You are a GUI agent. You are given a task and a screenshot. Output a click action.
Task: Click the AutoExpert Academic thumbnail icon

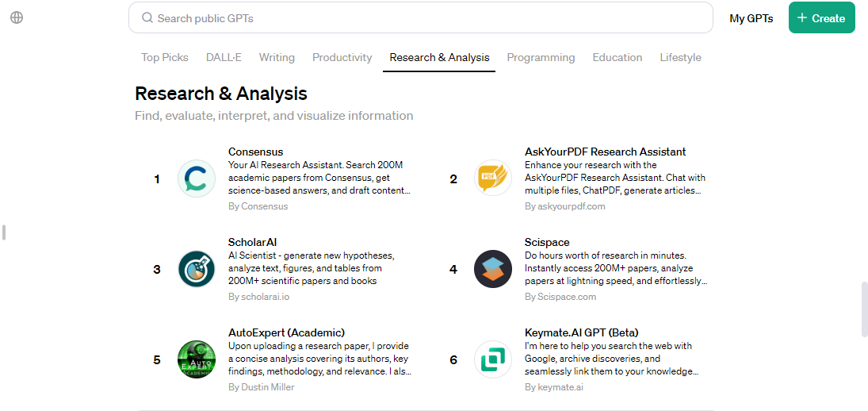pyautogui.click(x=196, y=359)
